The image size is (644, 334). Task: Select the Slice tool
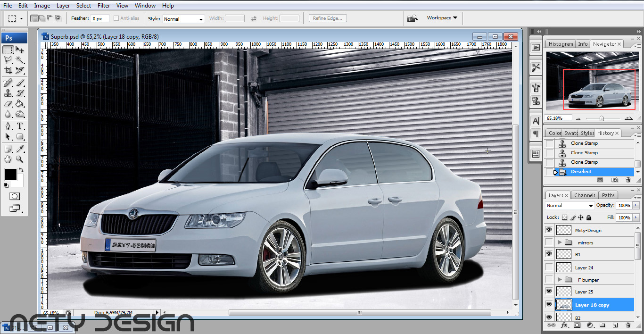click(x=20, y=70)
